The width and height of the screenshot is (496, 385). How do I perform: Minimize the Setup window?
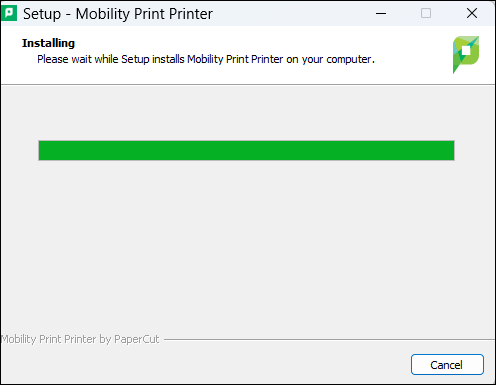click(381, 13)
